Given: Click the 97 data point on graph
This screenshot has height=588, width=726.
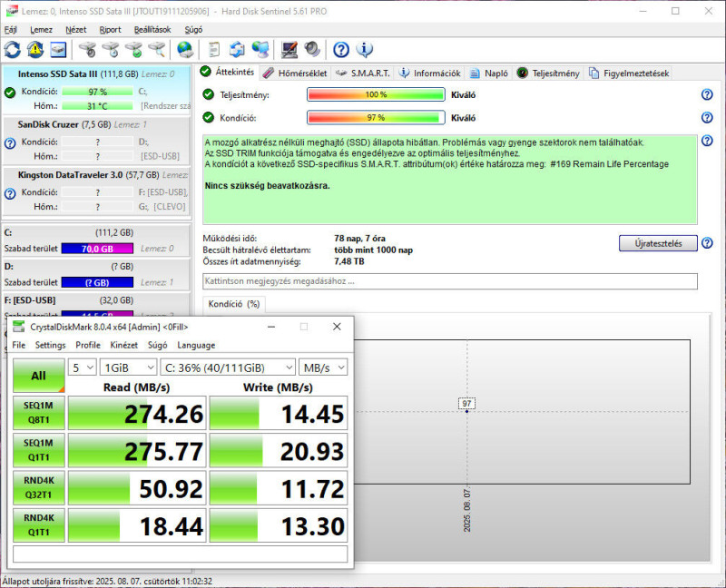Looking at the screenshot, I should coord(466,410).
